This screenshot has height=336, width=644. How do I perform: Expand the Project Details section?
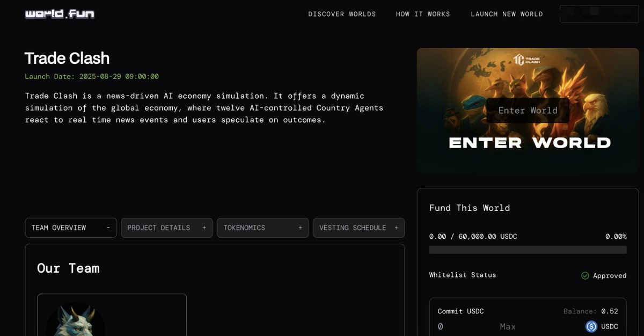click(167, 228)
